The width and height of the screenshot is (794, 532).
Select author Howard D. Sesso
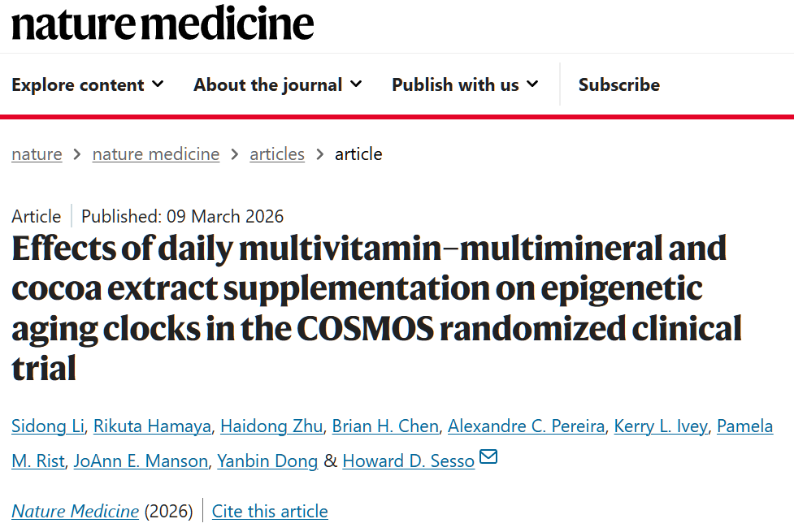(x=408, y=461)
